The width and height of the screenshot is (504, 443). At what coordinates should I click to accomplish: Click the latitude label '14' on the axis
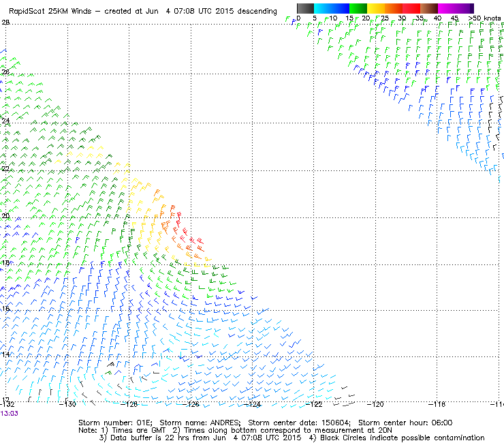pos(5,354)
